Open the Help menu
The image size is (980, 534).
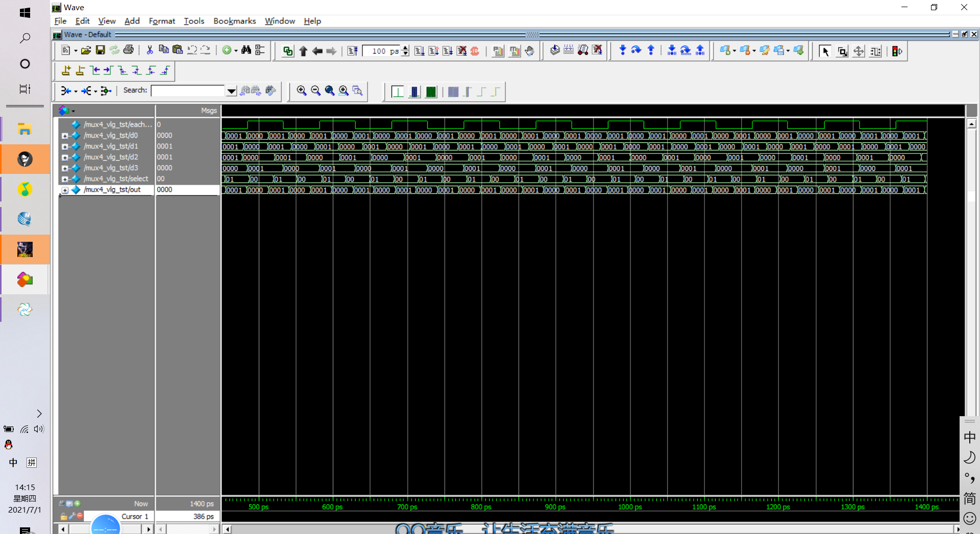312,21
